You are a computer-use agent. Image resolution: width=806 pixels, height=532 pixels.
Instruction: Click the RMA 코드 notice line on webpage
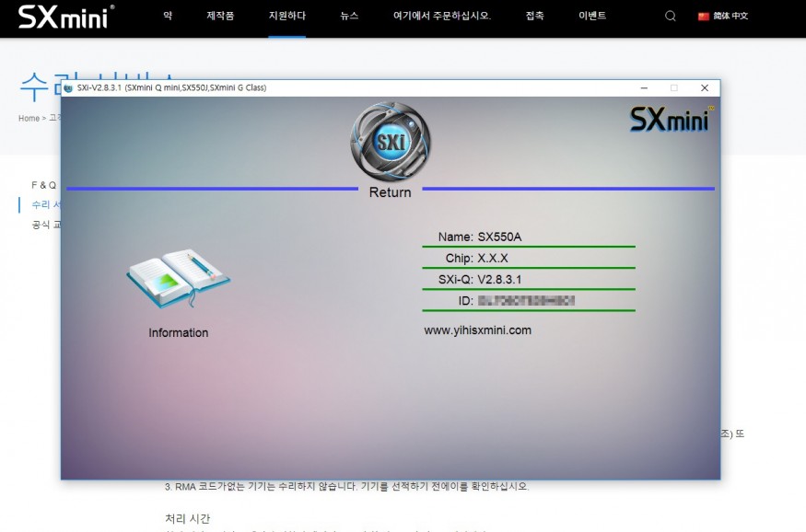click(347, 486)
